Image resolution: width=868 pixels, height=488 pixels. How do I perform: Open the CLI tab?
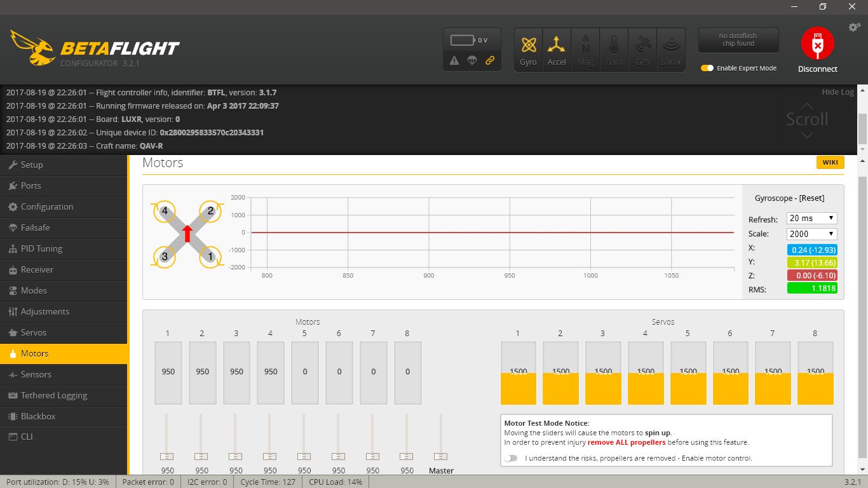tap(64, 437)
